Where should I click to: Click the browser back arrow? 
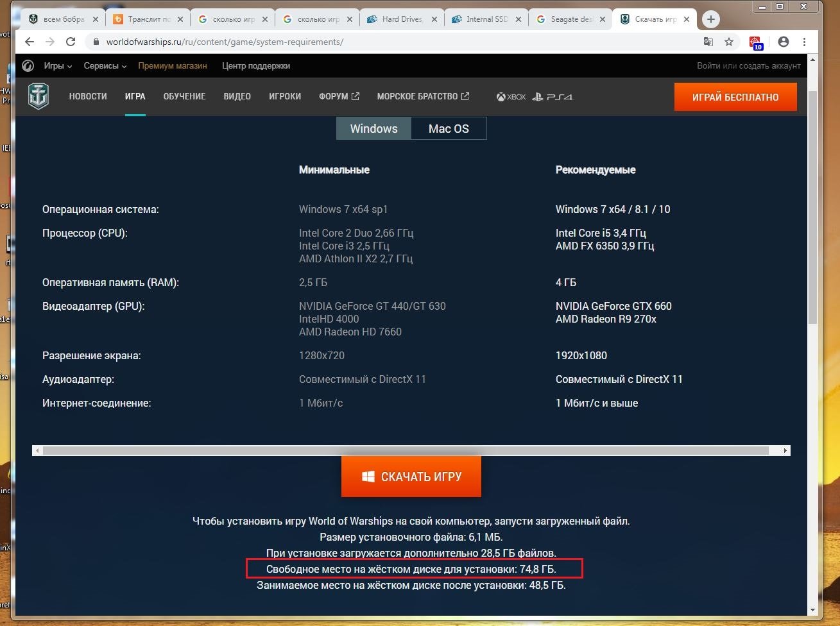(30, 42)
